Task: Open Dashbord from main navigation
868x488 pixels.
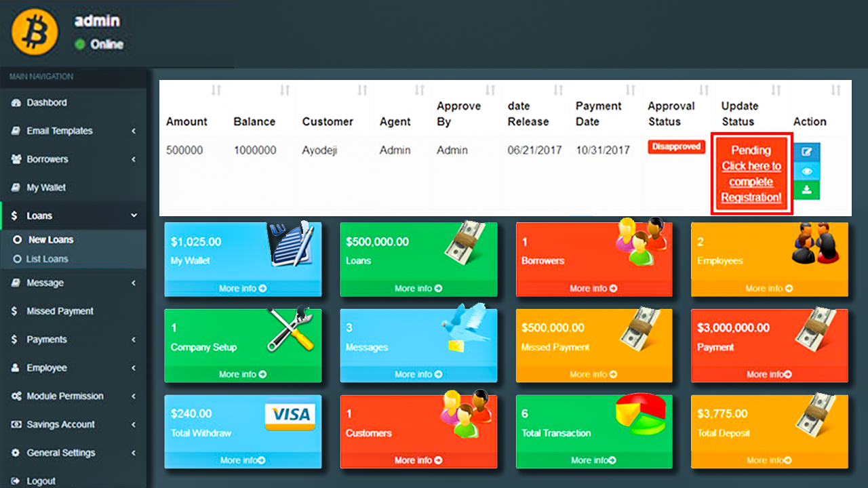Action: [46, 103]
